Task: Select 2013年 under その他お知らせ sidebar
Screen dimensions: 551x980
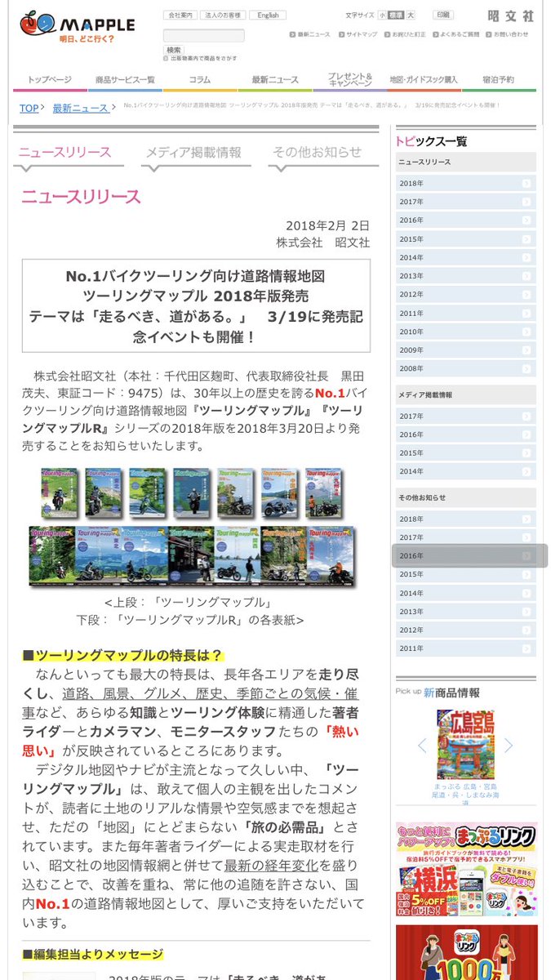Action: (466, 612)
